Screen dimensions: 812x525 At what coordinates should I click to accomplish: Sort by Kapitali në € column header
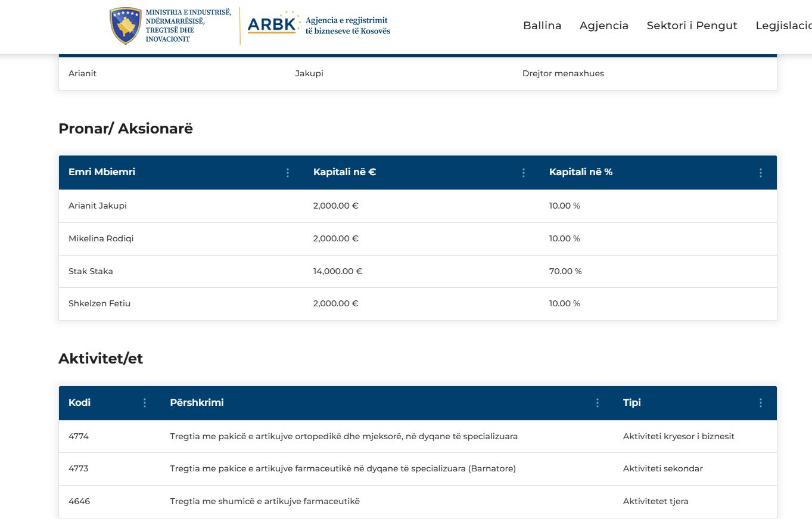point(344,172)
